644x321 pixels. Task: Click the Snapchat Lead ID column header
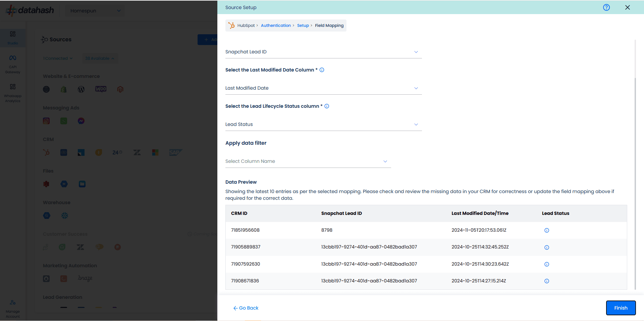(341, 213)
